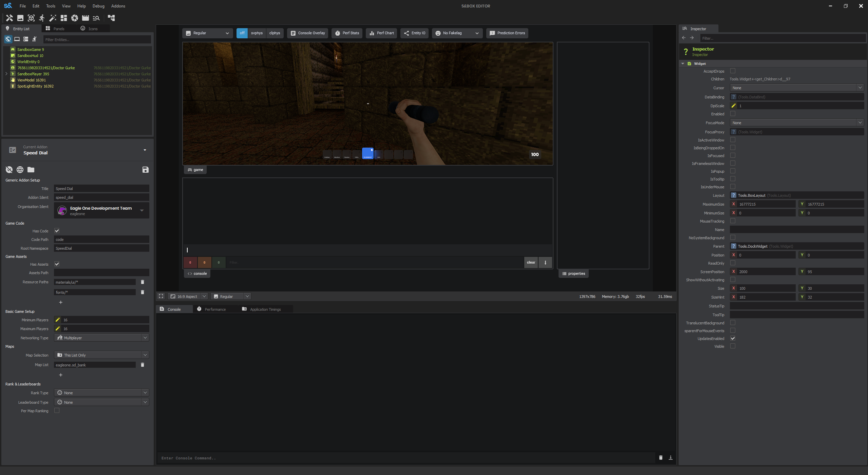
Task: Open the clapperboard cinematic tool
Action: tap(86, 18)
